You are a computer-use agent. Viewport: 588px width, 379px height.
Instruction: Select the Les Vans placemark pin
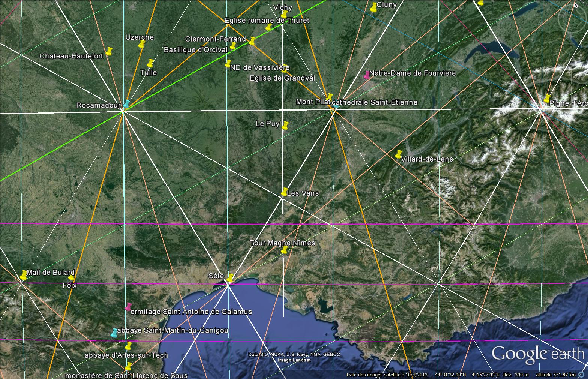285,191
